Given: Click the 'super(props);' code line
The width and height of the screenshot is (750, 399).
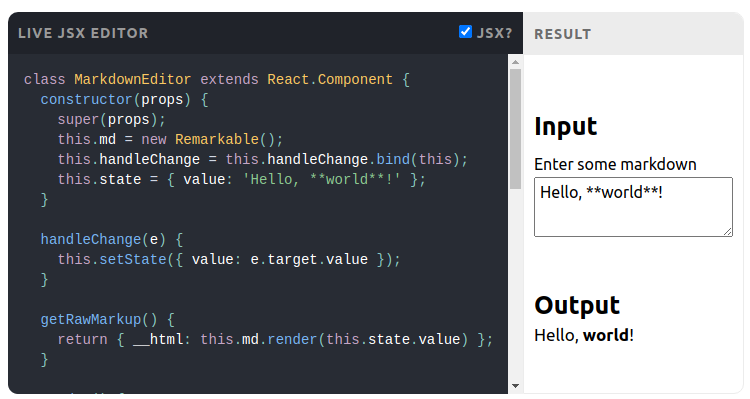Looking at the screenshot, I should click(x=111, y=120).
